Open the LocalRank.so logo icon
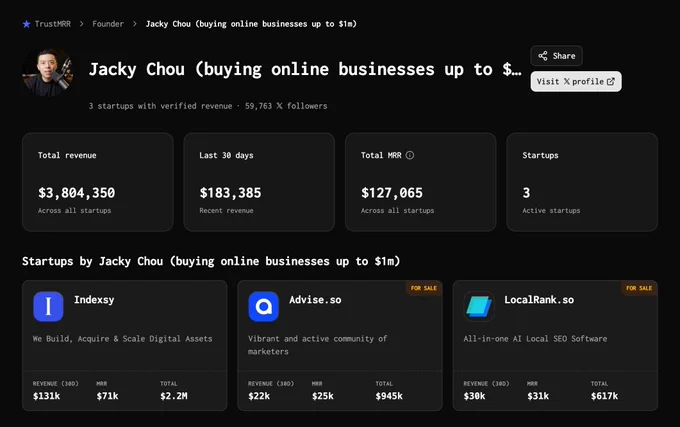This screenshot has width=680, height=427. (479, 306)
